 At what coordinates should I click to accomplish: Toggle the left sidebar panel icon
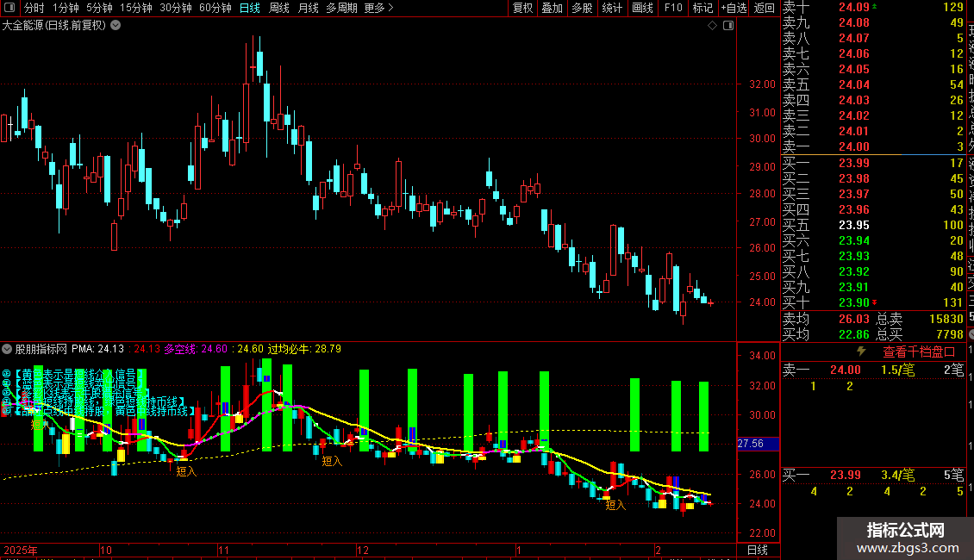pyautogui.click(x=9, y=8)
